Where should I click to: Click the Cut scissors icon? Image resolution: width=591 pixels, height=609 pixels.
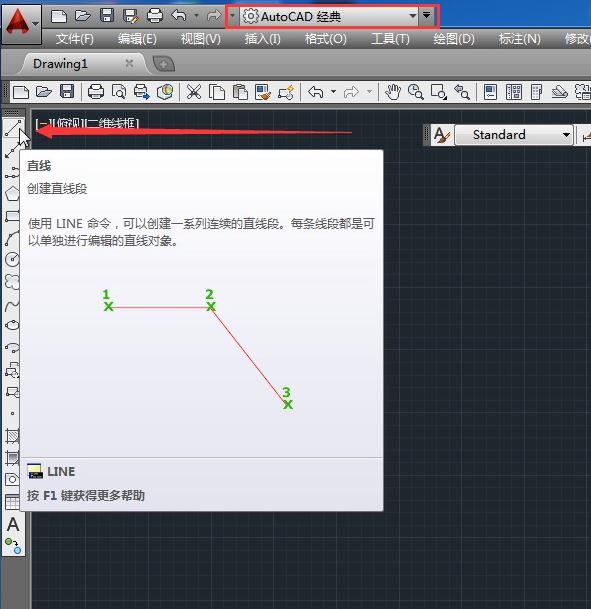(193, 92)
